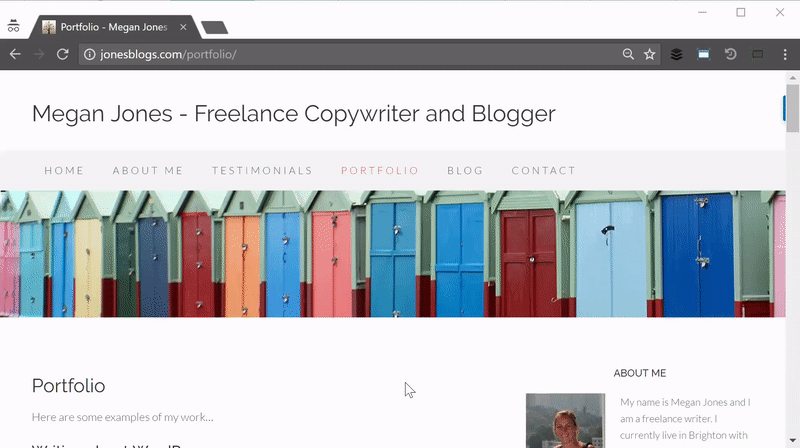The image size is (800, 448).
Task: Click the scrollbar down arrow
Action: point(792,440)
